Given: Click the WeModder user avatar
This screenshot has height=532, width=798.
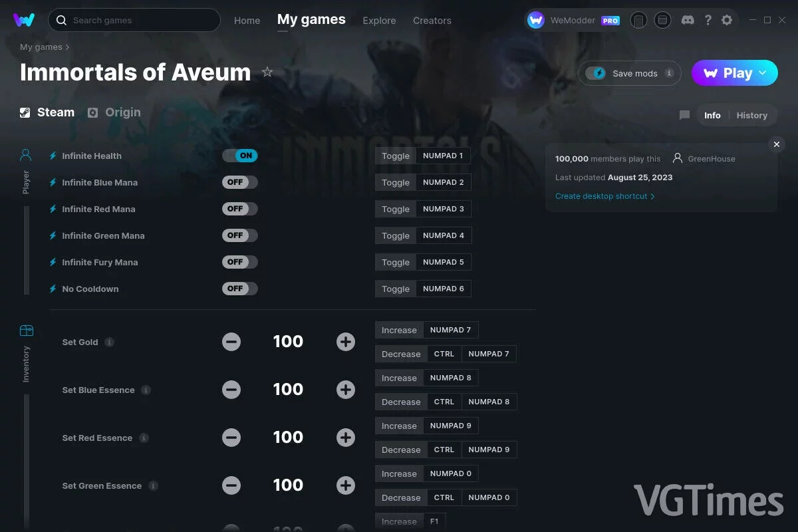Looking at the screenshot, I should [536, 20].
